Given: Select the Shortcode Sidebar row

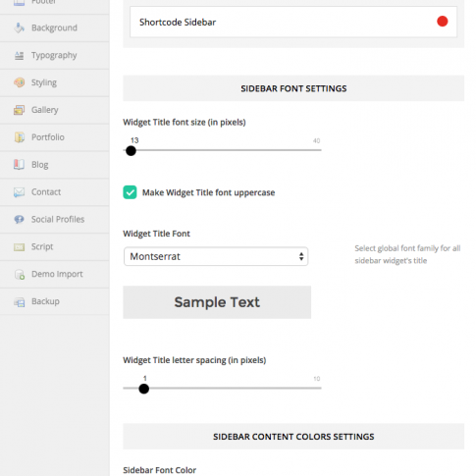Looking at the screenshot, I should (x=293, y=22).
